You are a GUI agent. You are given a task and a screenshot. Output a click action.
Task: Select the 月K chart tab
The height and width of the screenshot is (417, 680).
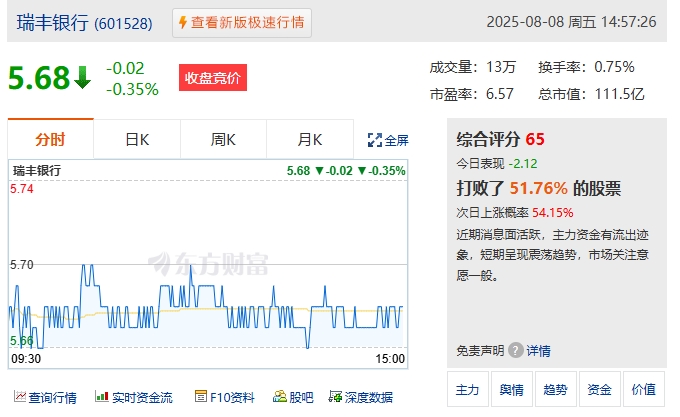[x=310, y=140]
